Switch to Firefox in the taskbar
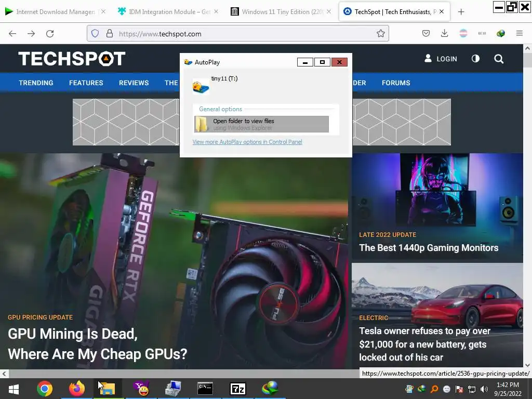 point(77,389)
